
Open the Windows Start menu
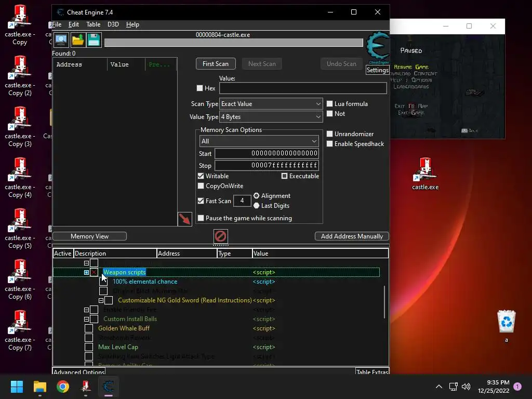17,387
